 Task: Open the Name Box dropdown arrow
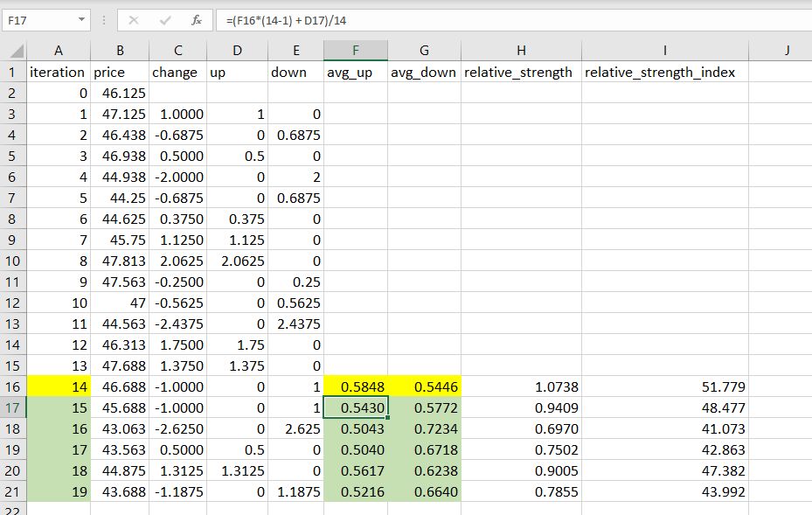(x=81, y=20)
